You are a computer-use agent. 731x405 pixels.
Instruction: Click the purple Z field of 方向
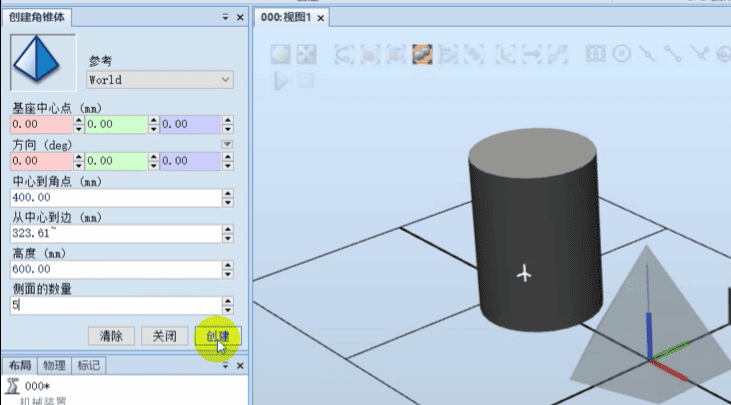pyautogui.click(x=191, y=161)
